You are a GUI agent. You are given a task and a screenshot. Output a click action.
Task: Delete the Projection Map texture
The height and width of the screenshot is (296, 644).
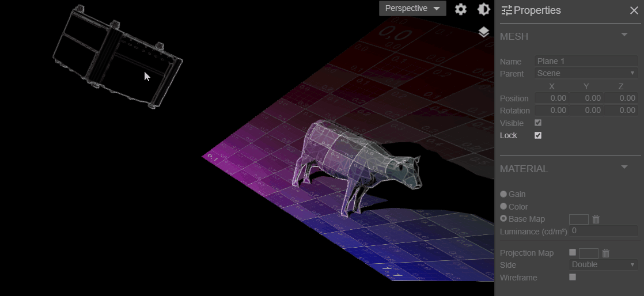pyautogui.click(x=606, y=253)
